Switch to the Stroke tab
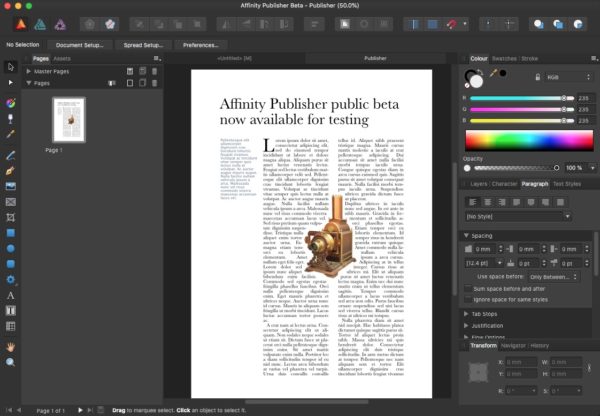 pos(530,59)
